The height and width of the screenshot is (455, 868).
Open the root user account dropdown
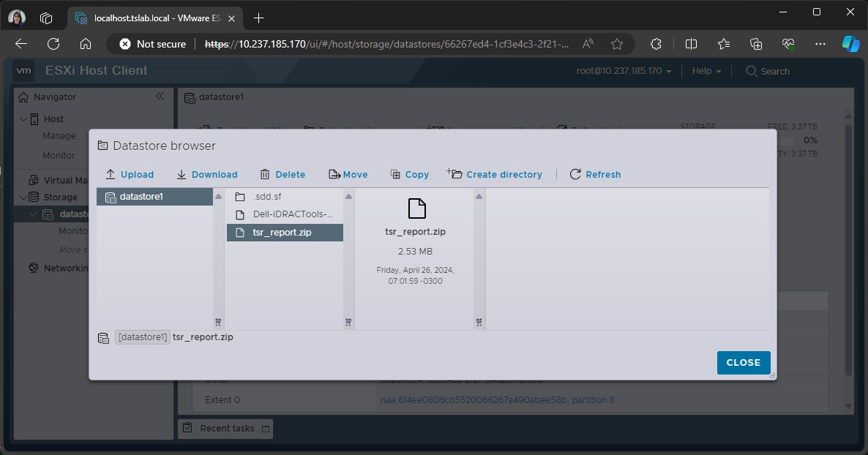624,71
